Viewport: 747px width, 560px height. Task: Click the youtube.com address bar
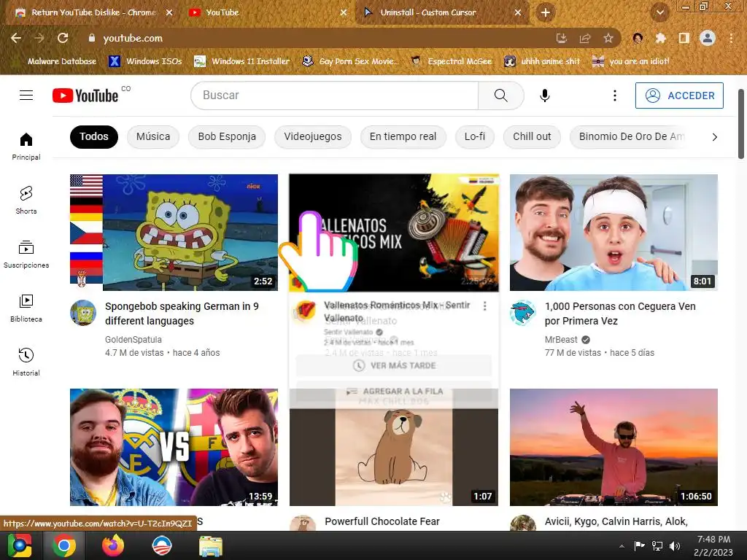point(314,38)
